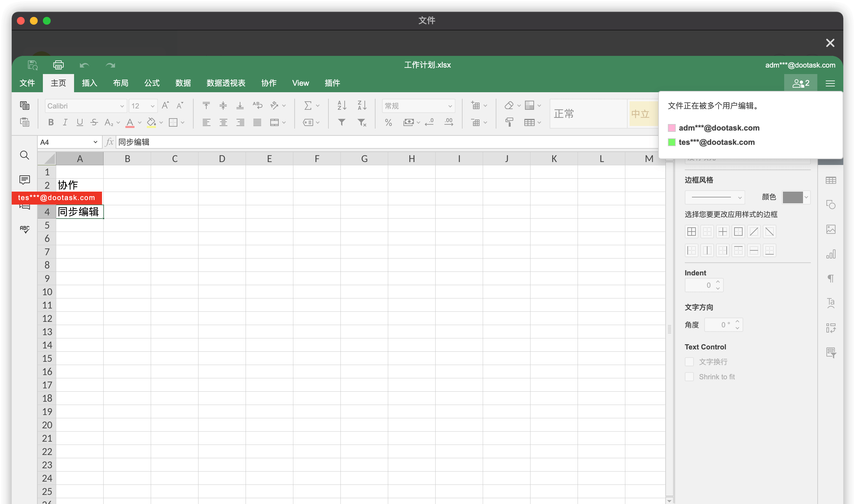Clear filter with funnel-x icon
Image resolution: width=855 pixels, height=504 pixels.
point(362,123)
